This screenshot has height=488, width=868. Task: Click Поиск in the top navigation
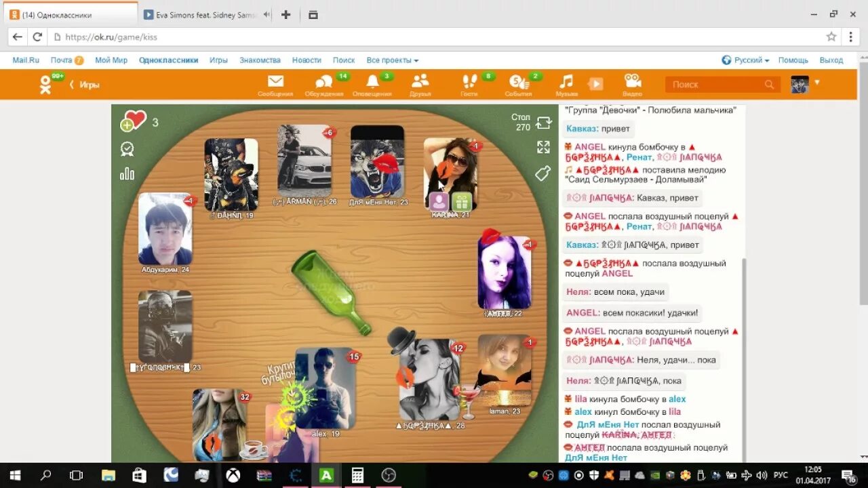[x=344, y=60]
